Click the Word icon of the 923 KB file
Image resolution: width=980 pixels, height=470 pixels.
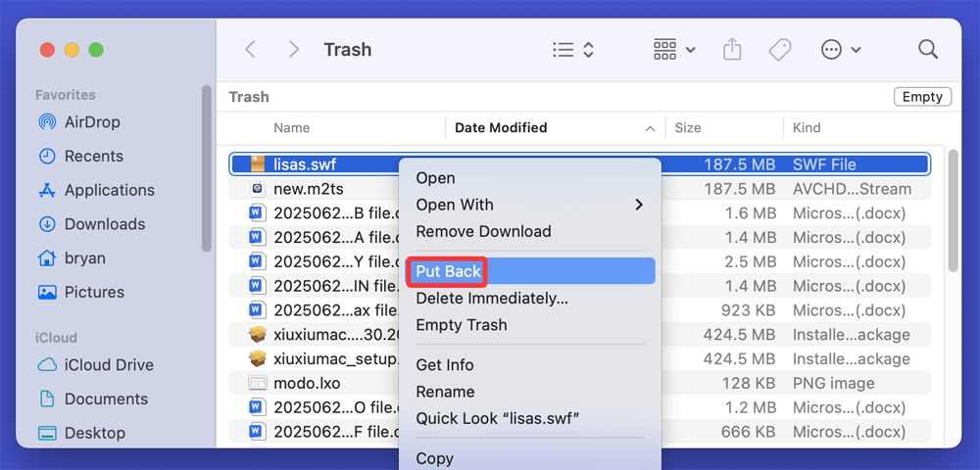point(257,310)
